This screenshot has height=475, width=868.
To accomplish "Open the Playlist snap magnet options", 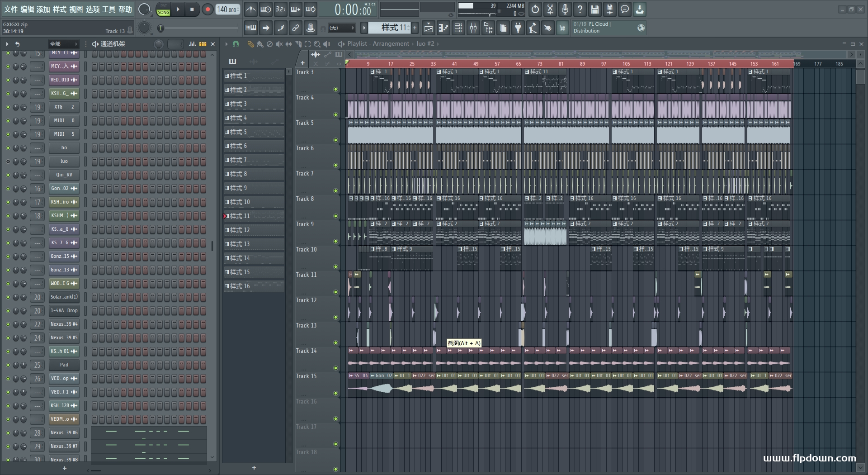I will pyautogui.click(x=236, y=44).
